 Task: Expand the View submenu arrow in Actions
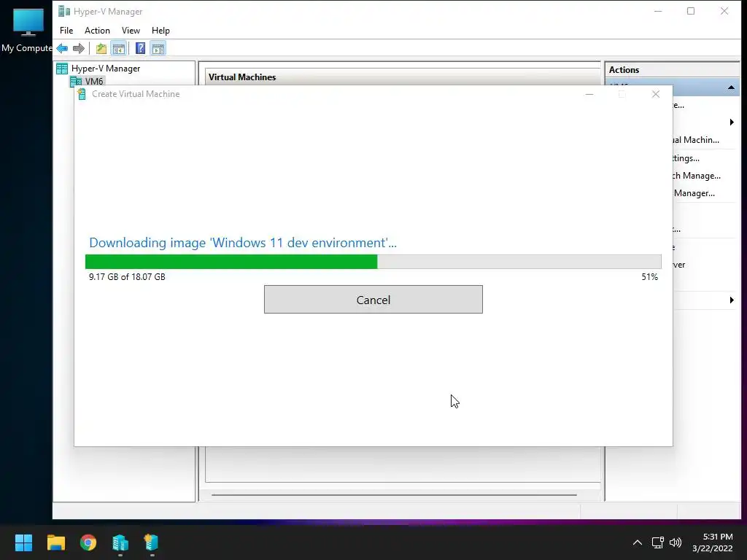click(x=732, y=300)
